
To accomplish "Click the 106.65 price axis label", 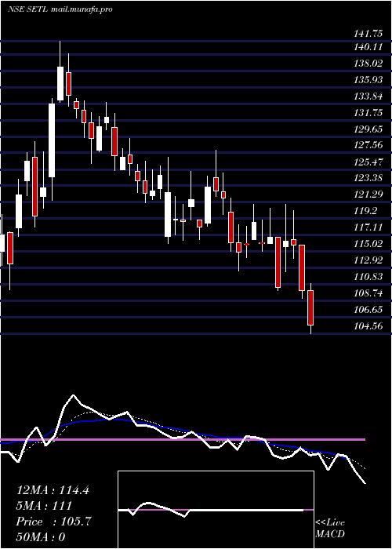I will point(368,310).
